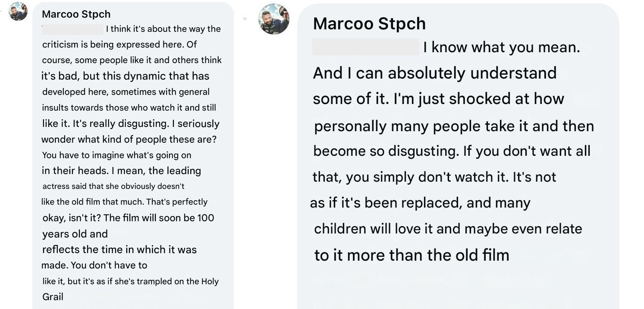The height and width of the screenshot is (309, 644).
Task: Click the line mentioning "soon be 100"
Action: (128, 218)
